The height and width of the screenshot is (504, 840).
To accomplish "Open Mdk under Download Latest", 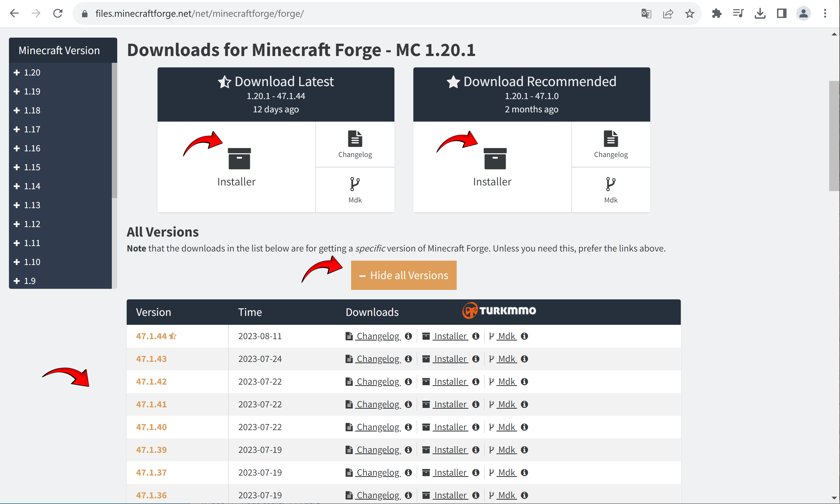I will 355,190.
